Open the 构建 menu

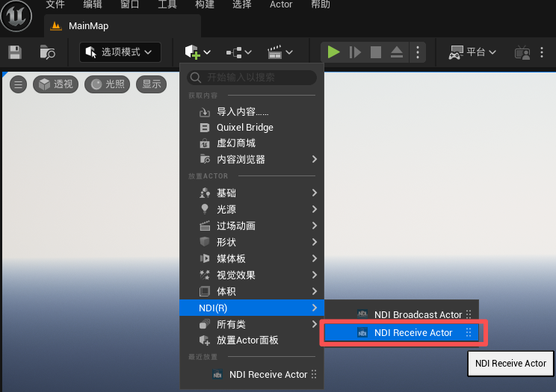click(205, 4)
